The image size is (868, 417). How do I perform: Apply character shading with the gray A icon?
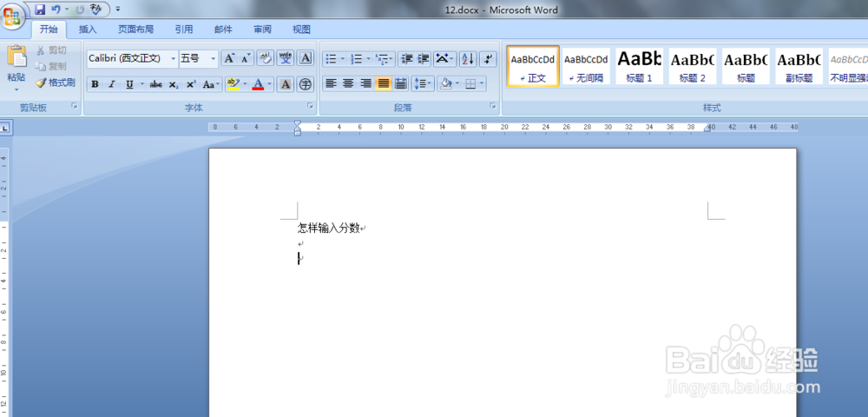(x=285, y=84)
